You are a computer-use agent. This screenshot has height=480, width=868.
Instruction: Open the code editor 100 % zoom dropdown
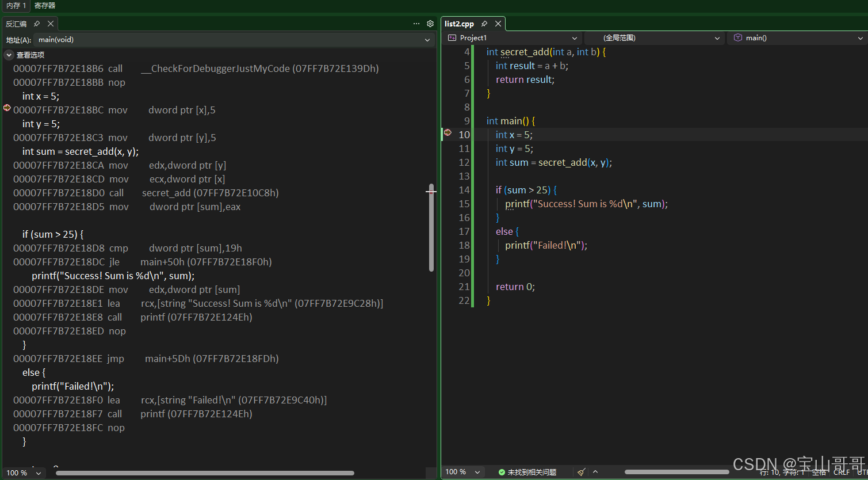coord(477,472)
